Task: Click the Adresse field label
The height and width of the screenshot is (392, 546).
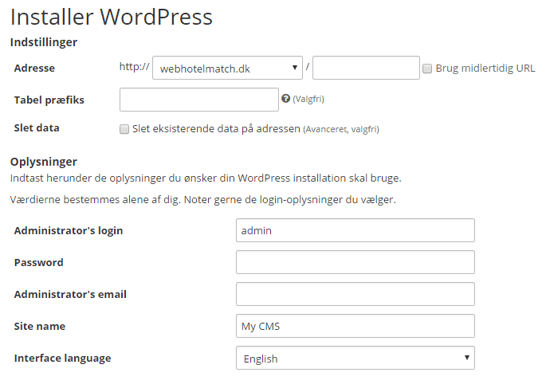Action: tap(34, 68)
